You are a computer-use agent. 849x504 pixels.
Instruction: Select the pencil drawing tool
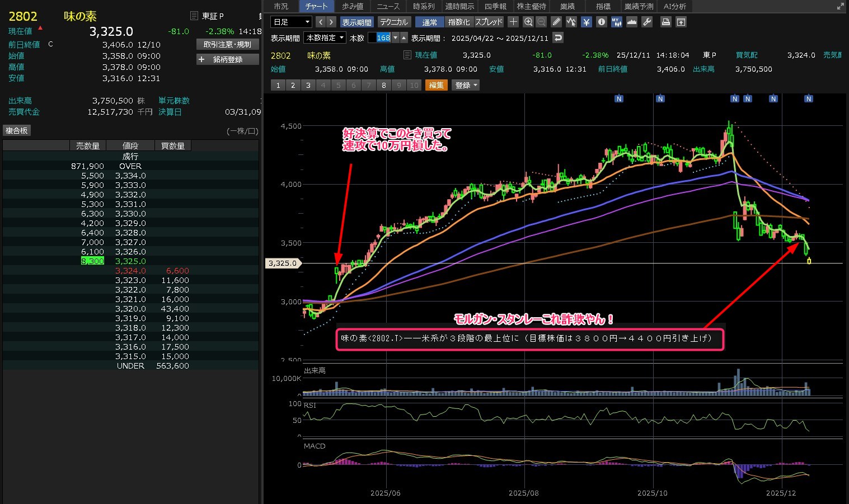tap(556, 22)
